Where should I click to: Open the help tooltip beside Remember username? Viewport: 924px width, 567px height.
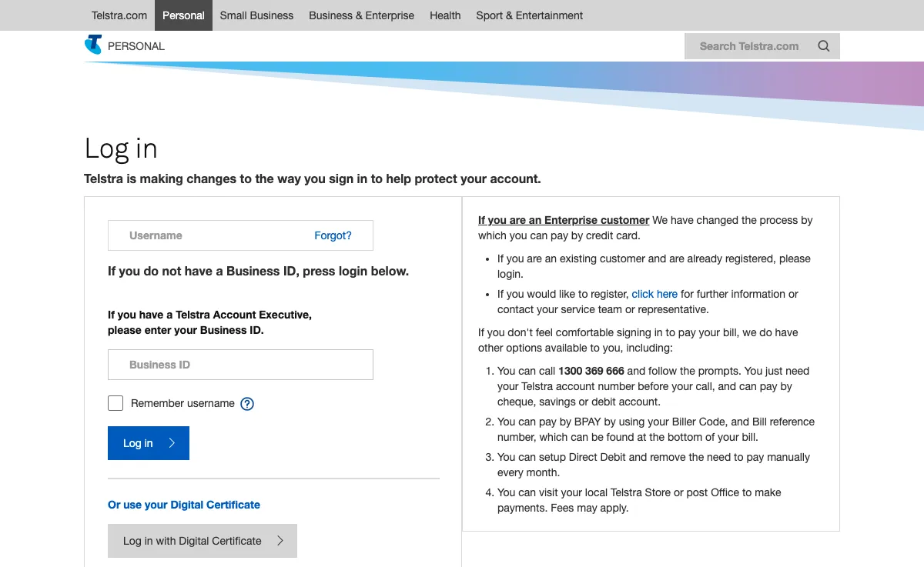(x=246, y=403)
